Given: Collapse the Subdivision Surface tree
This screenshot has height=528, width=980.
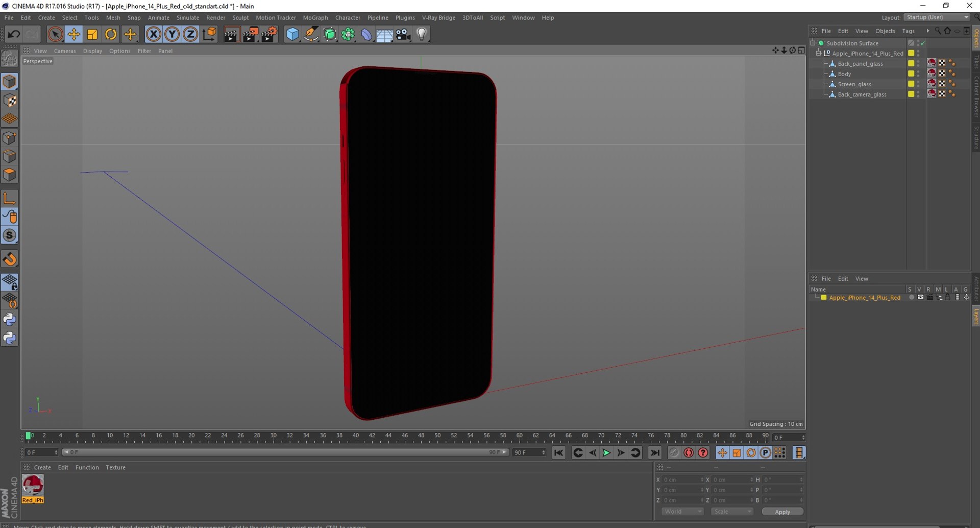Looking at the screenshot, I should click(813, 43).
